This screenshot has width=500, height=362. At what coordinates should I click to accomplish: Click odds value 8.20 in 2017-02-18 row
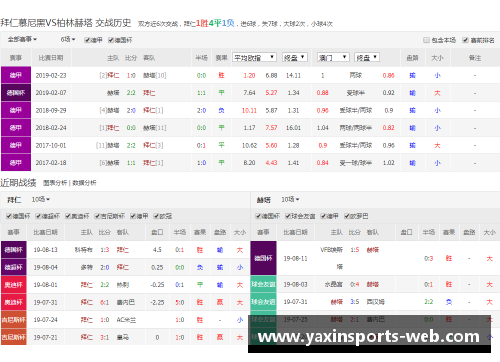[249, 163]
